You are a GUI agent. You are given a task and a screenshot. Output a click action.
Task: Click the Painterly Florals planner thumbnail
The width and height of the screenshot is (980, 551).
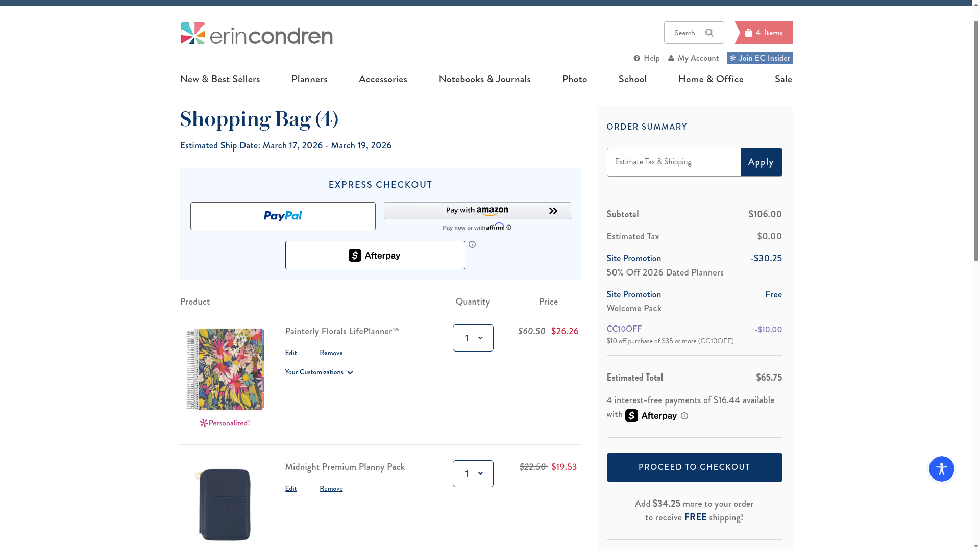(225, 369)
